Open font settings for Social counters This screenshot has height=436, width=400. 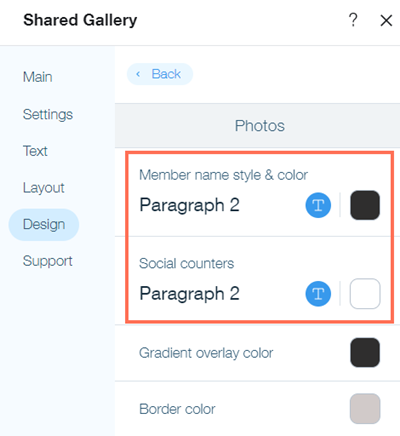318,294
